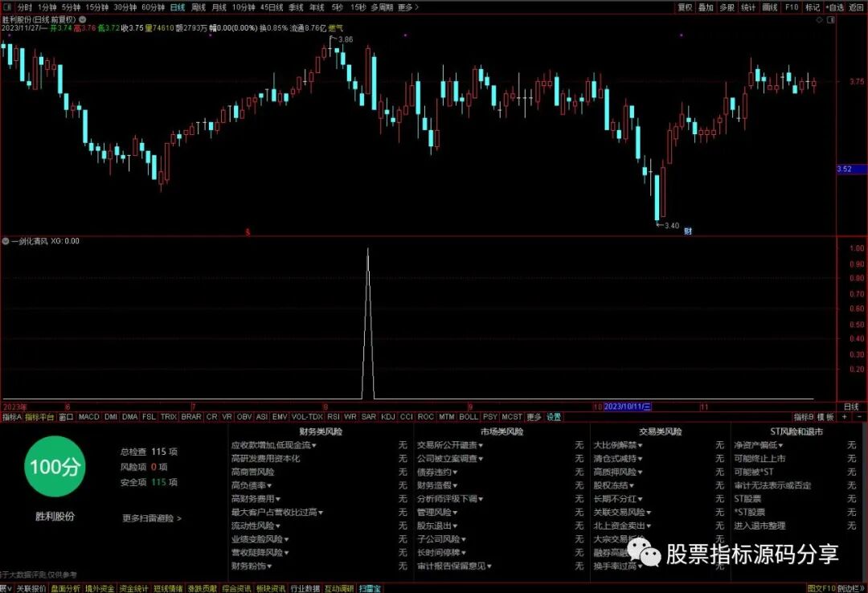
Task: Click the plus button right of 模板
Action: click(844, 417)
